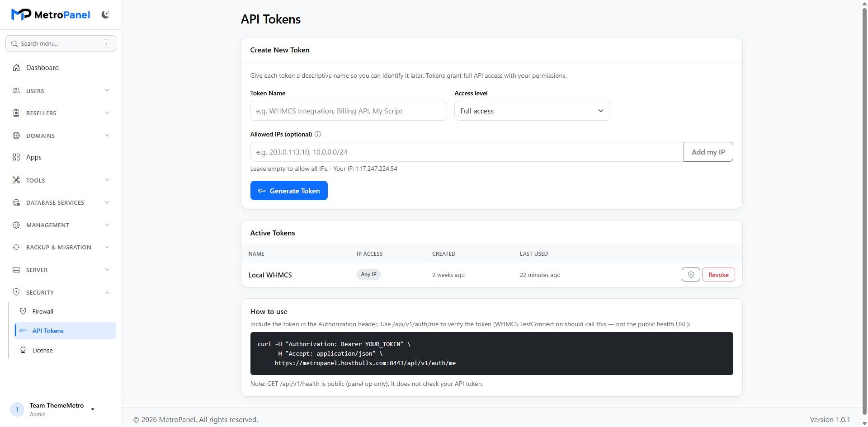The height and width of the screenshot is (427, 868).
Task: Click the Database Services icon
Action: 16,203
